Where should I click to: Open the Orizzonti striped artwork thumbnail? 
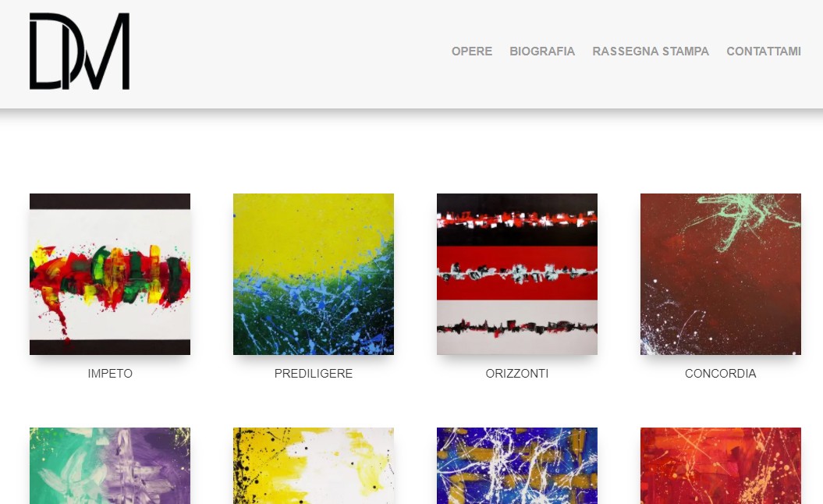(517, 274)
